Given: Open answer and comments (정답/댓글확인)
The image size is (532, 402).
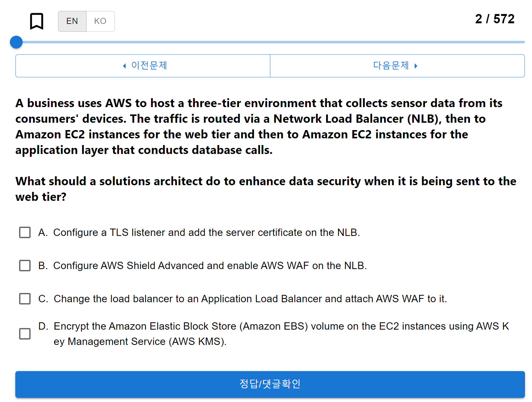Looking at the screenshot, I should click(270, 384).
